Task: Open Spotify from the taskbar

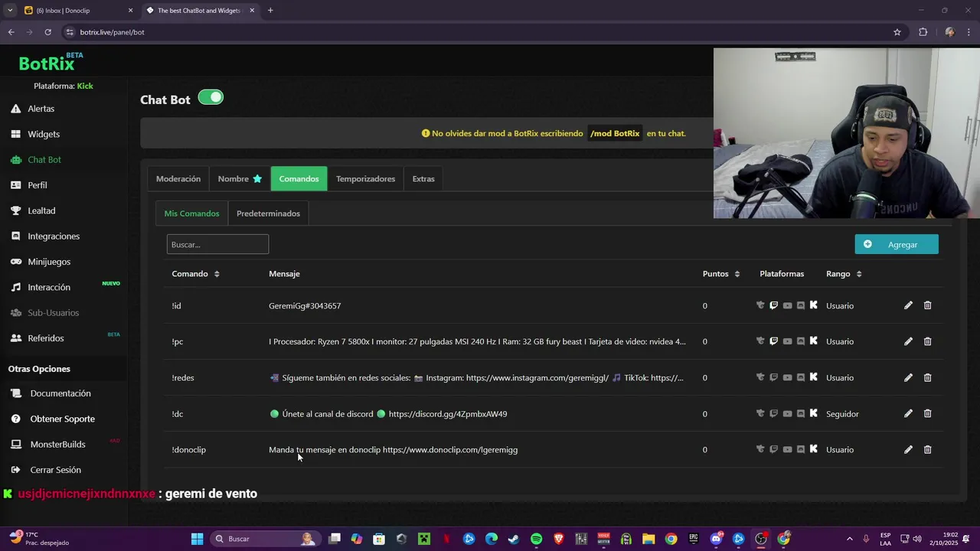Action: click(536, 539)
